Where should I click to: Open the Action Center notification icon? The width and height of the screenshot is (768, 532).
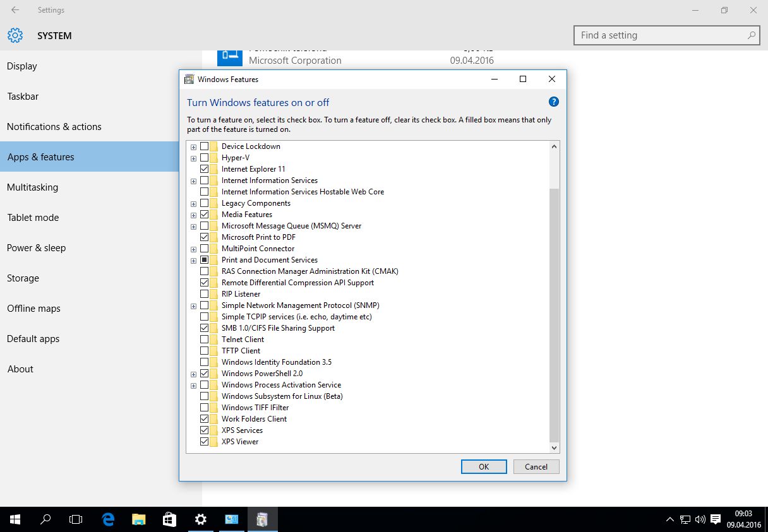pyautogui.click(x=716, y=519)
